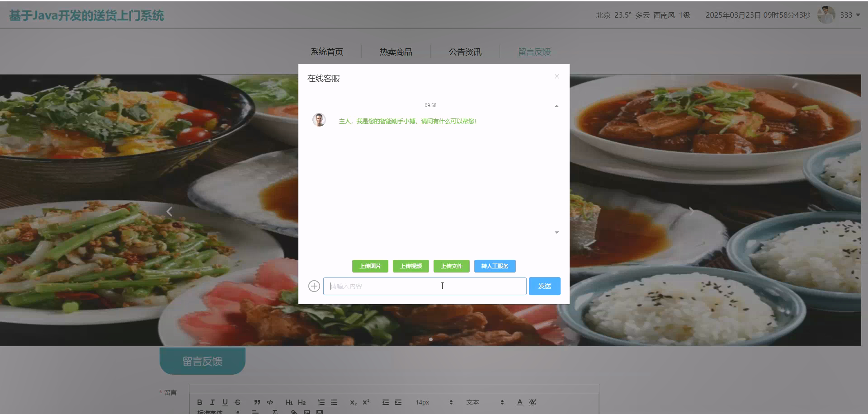The width and height of the screenshot is (868, 414).
Task: Decrease indent in editor
Action: pyautogui.click(x=385, y=402)
